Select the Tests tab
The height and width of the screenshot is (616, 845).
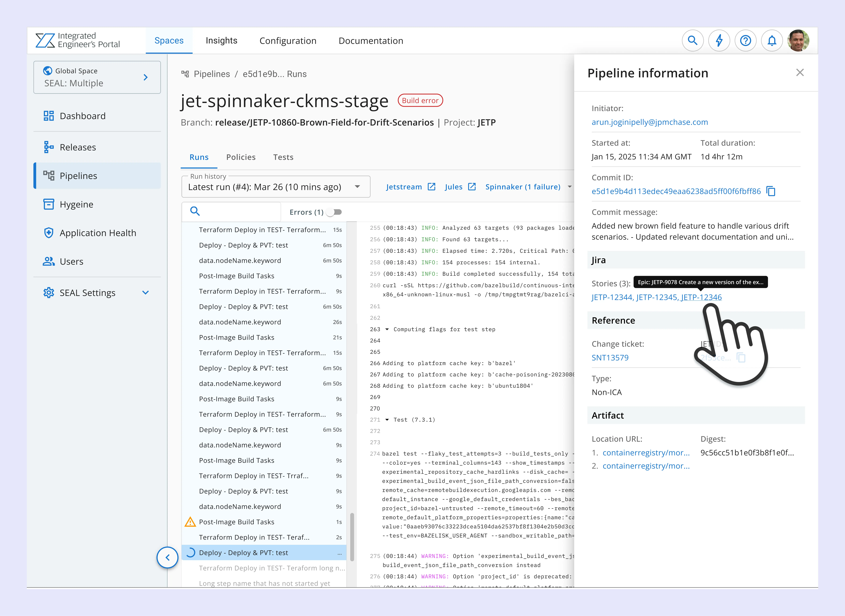coord(283,157)
